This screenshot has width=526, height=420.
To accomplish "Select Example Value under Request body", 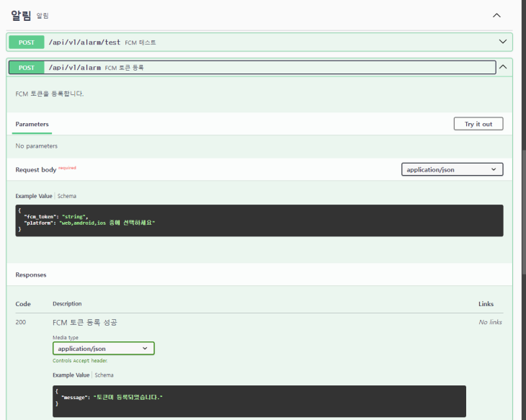I will [35, 196].
